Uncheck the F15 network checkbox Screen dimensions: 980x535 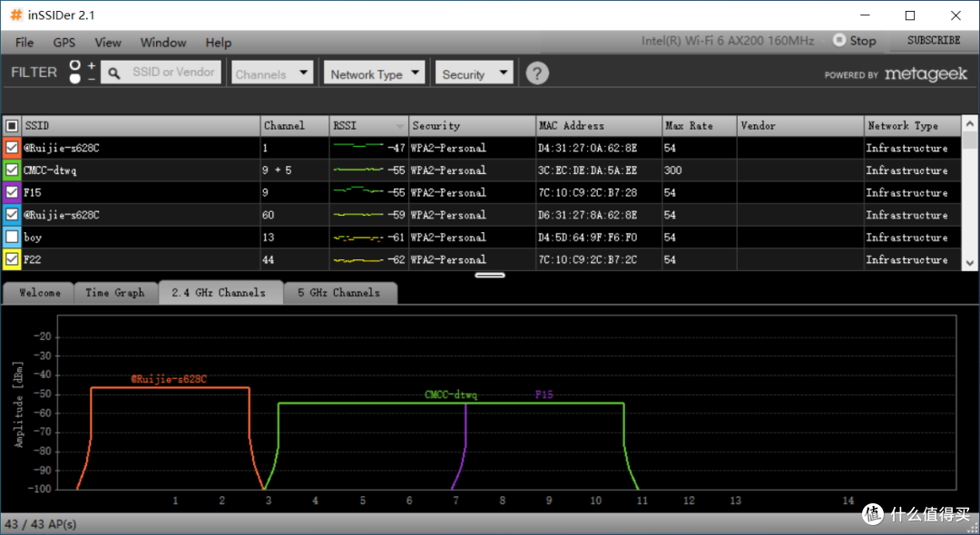[x=11, y=192]
